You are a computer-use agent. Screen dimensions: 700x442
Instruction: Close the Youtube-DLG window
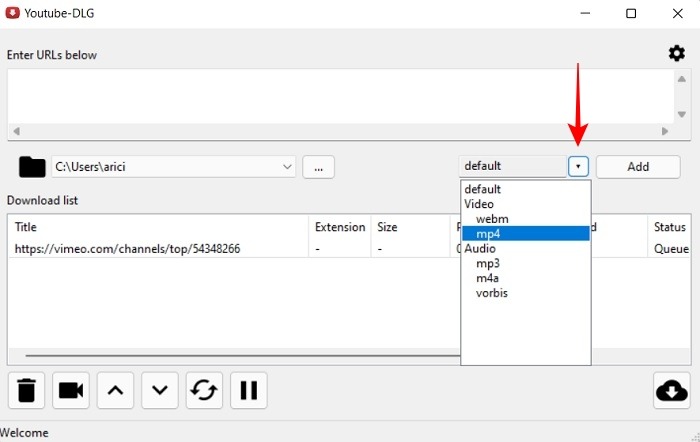[677, 13]
